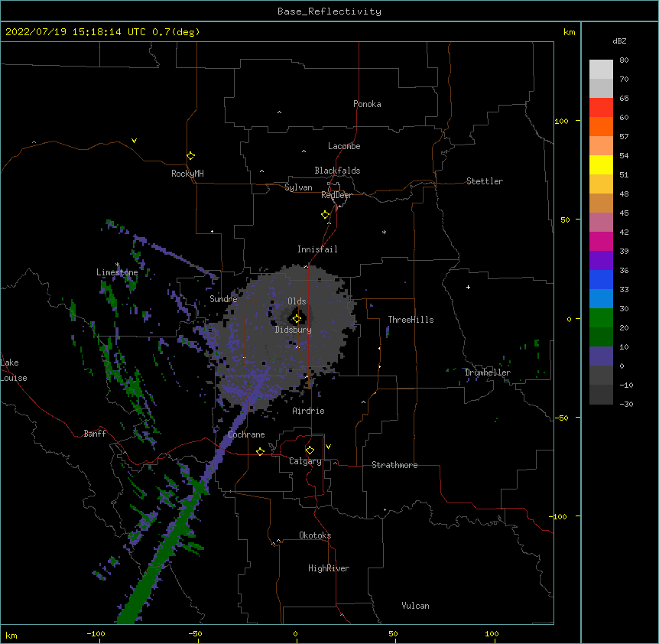Select the yellow diamond marker beside Calgary label
The image size is (659, 644).
[x=310, y=450]
